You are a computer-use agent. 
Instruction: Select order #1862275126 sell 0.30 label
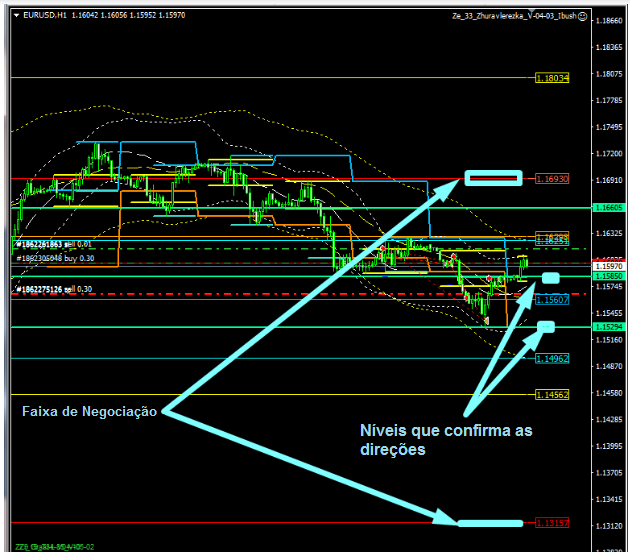55,290
